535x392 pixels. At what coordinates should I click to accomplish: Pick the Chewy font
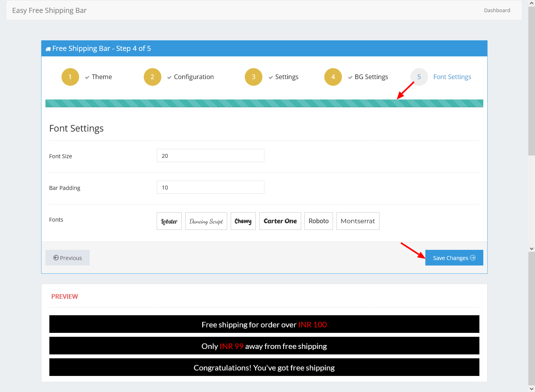click(x=243, y=221)
